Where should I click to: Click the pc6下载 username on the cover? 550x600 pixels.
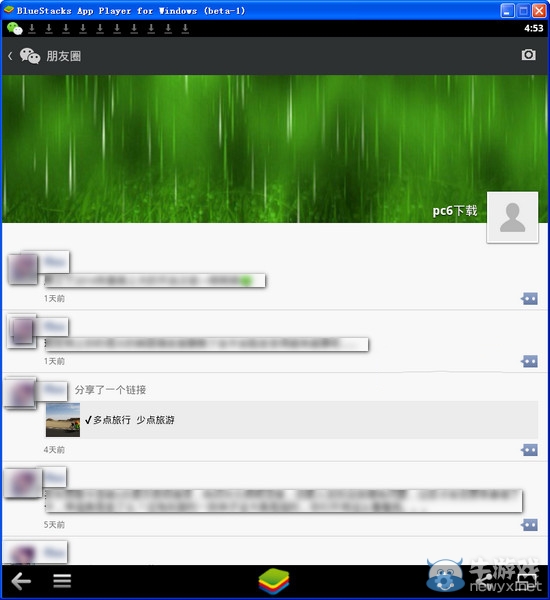tap(455, 211)
